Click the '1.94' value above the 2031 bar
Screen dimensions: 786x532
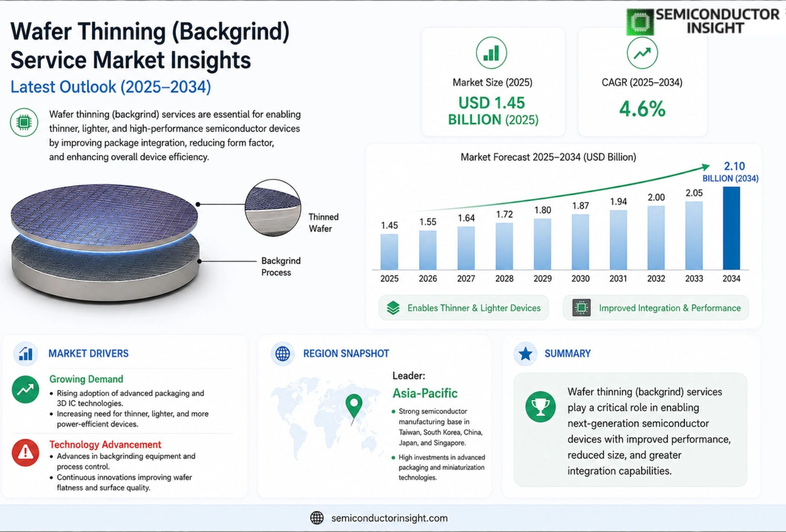(618, 202)
